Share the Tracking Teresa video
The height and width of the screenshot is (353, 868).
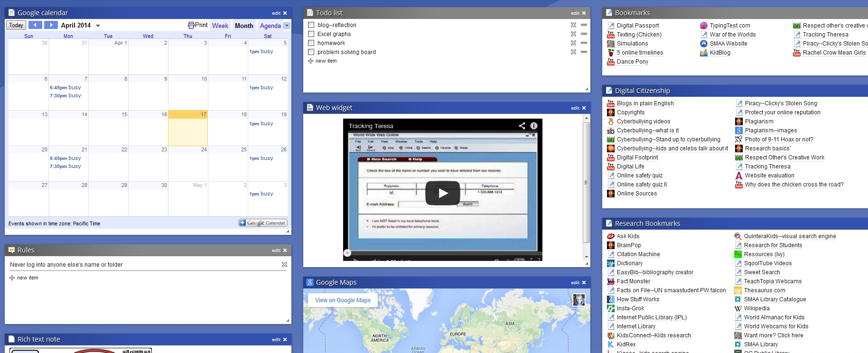[522, 126]
